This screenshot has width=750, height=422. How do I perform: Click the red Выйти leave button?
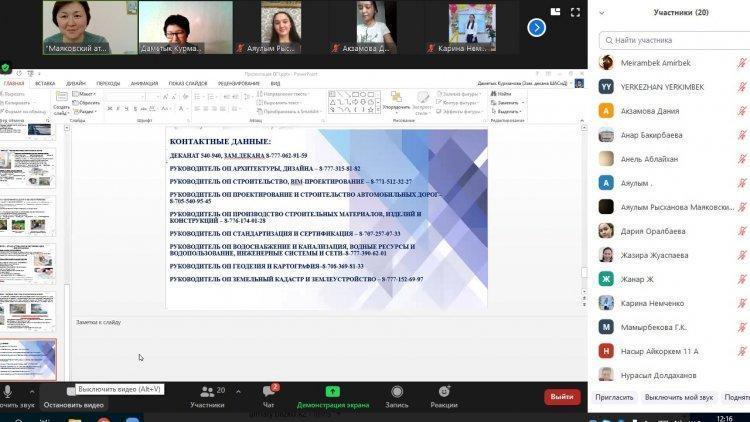(562, 397)
